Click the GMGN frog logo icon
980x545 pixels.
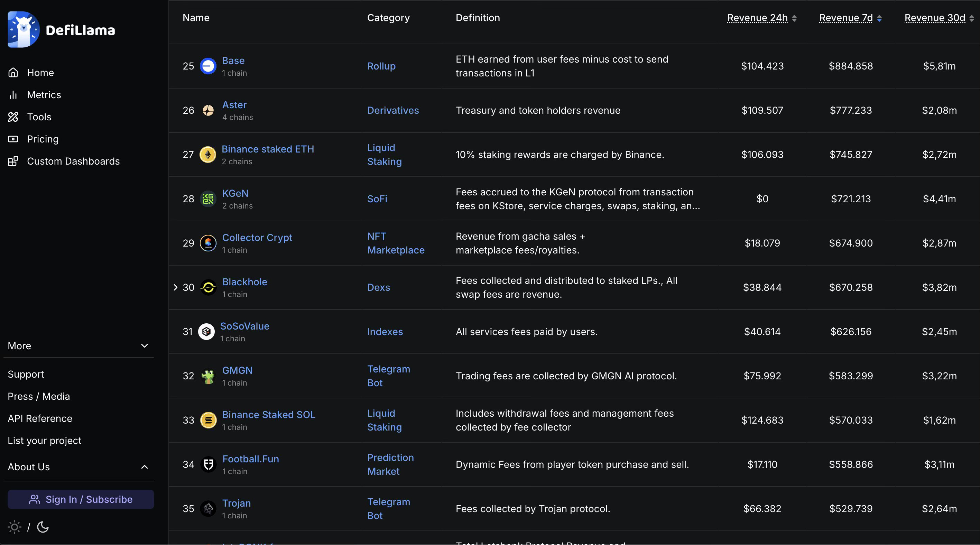[x=208, y=376]
